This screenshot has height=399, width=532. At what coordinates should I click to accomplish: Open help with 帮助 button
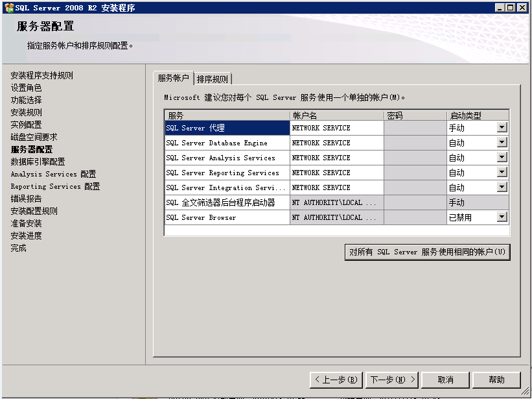pyautogui.click(x=497, y=380)
